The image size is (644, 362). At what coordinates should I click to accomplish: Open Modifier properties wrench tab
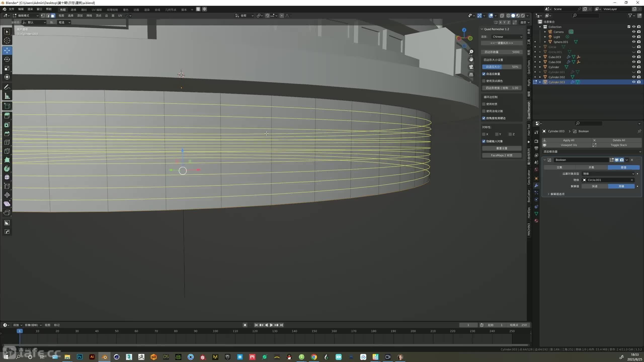coord(536,186)
